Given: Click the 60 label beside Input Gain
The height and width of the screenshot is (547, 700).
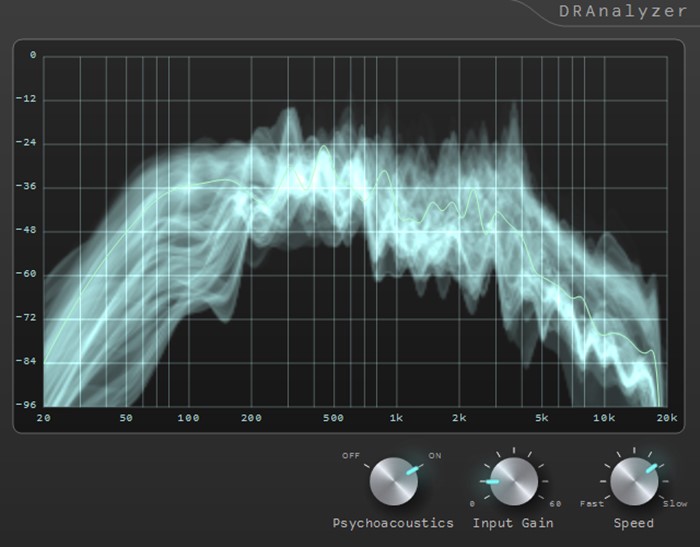Looking at the screenshot, I should 555,503.
